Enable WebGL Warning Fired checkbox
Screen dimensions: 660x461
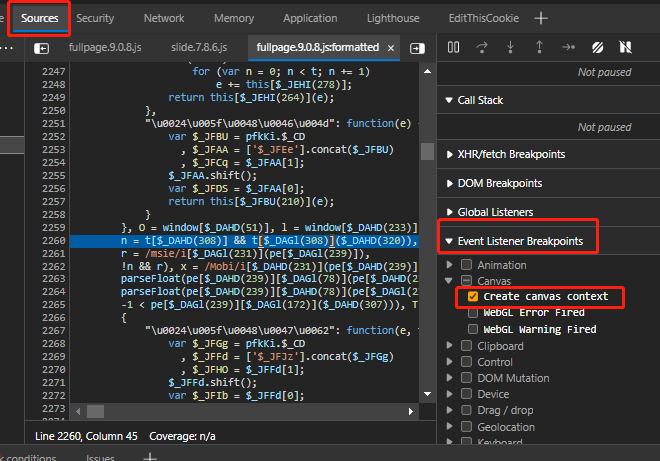click(x=473, y=329)
